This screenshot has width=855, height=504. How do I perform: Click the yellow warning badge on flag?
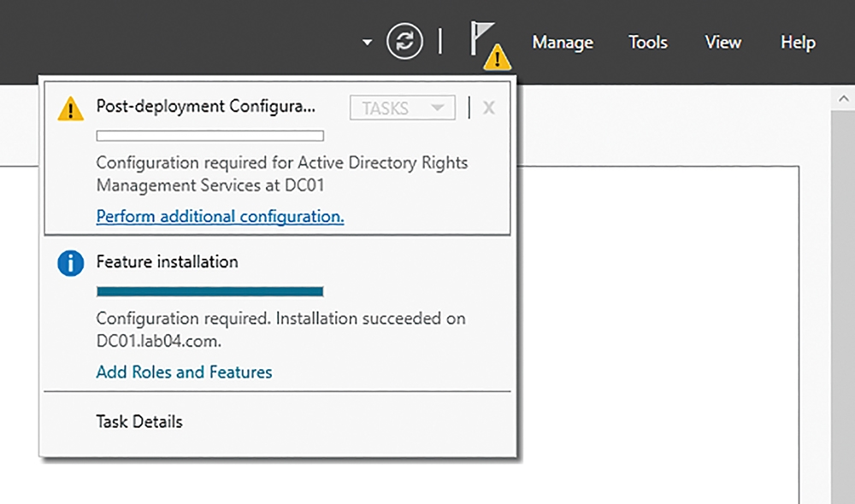[498, 58]
